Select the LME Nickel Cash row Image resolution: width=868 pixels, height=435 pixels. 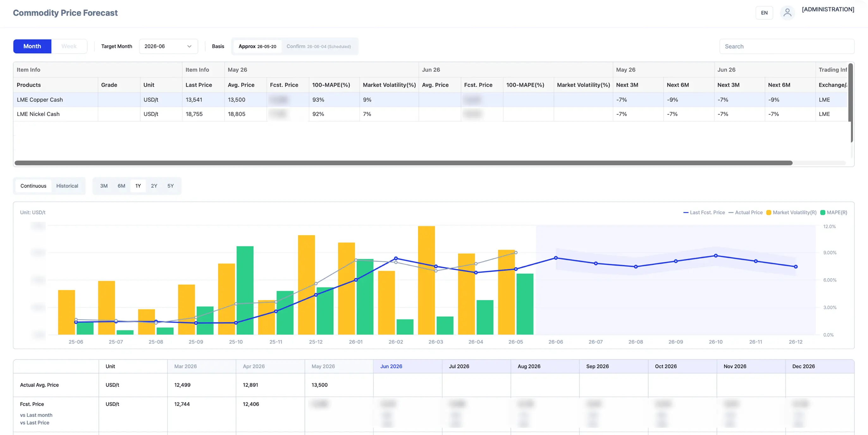pos(430,114)
